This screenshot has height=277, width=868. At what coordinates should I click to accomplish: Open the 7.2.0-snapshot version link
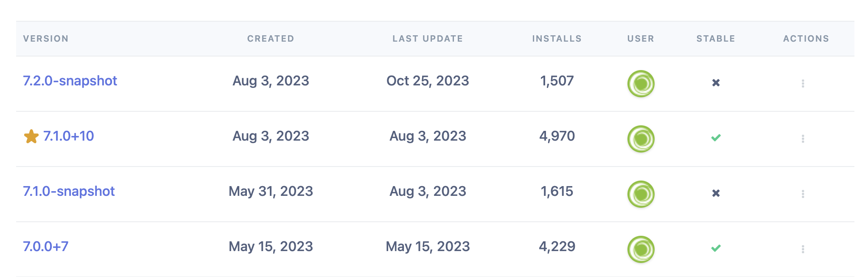click(x=70, y=81)
